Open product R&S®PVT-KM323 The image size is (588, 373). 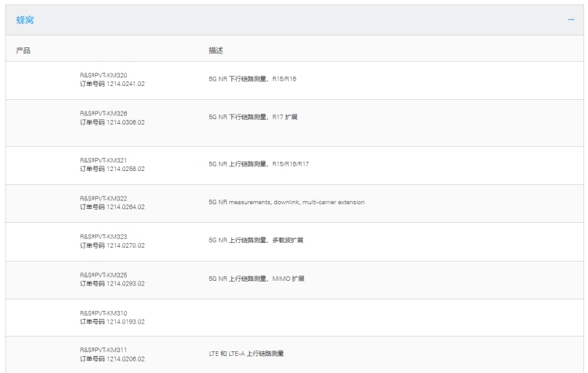tap(104, 237)
